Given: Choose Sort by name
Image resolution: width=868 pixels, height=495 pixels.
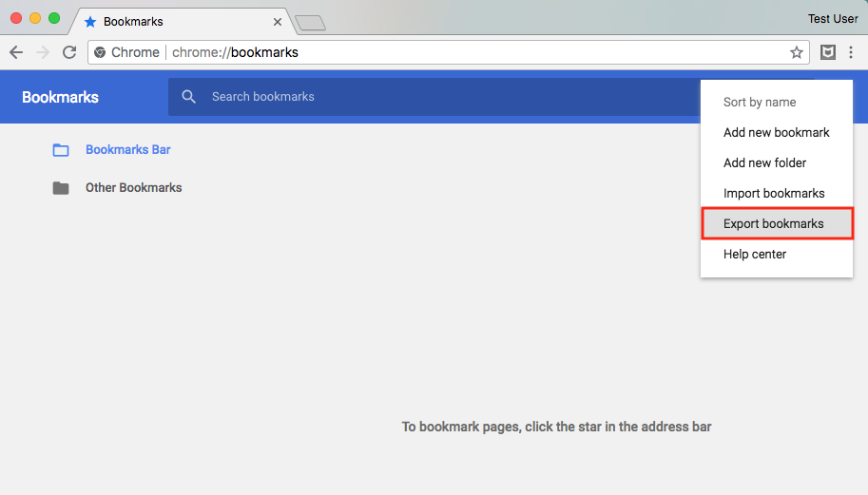Looking at the screenshot, I should click(776, 103).
